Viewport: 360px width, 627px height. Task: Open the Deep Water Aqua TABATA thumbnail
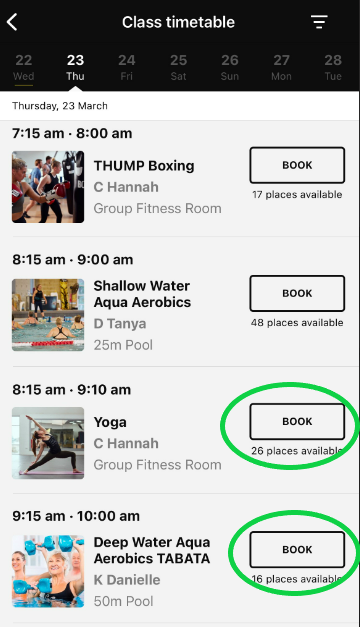pos(48,571)
